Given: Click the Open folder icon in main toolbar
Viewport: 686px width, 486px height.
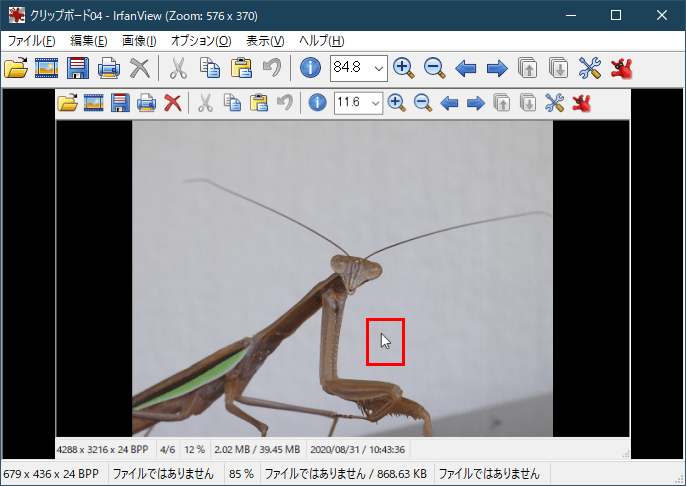Looking at the screenshot, I should coord(17,68).
